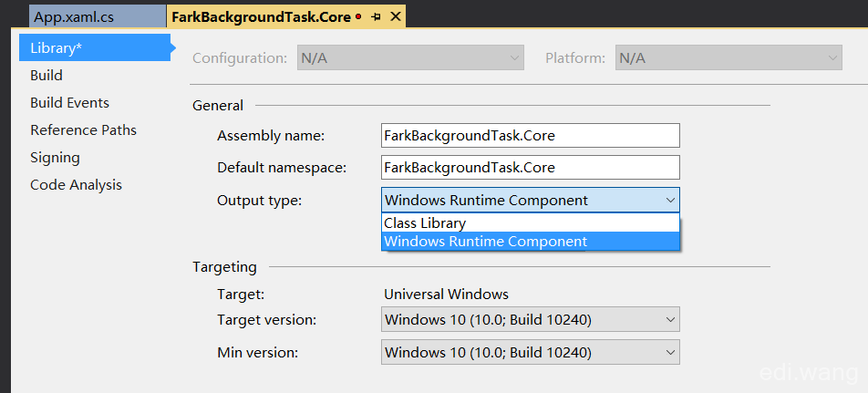
Task: Open the Platform dropdown
Action: coord(728,58)
